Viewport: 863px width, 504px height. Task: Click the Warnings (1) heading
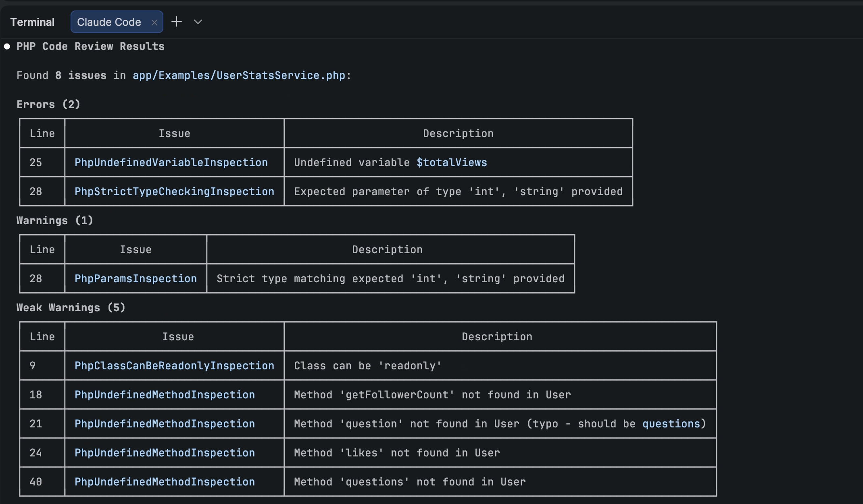point(55,221)
